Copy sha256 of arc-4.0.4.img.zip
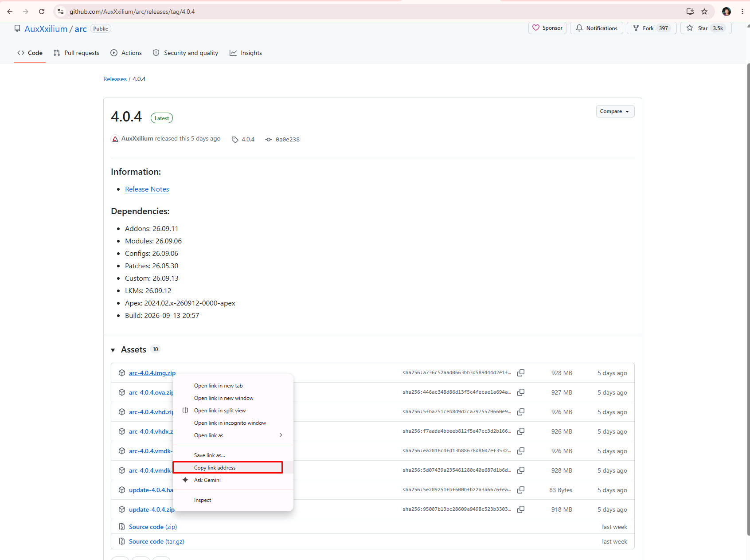This screenshot has width=750, height=560. pos(521,373)
